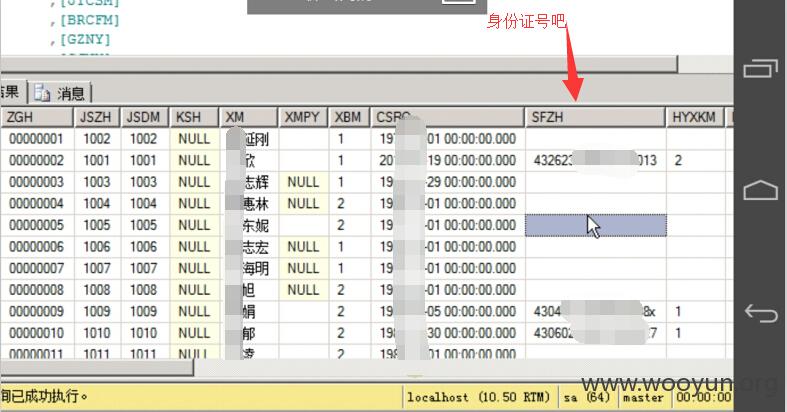Click the XMPY column header
Image resolution: width=787 pixels, height=412 pixels.
coord(303,117)
